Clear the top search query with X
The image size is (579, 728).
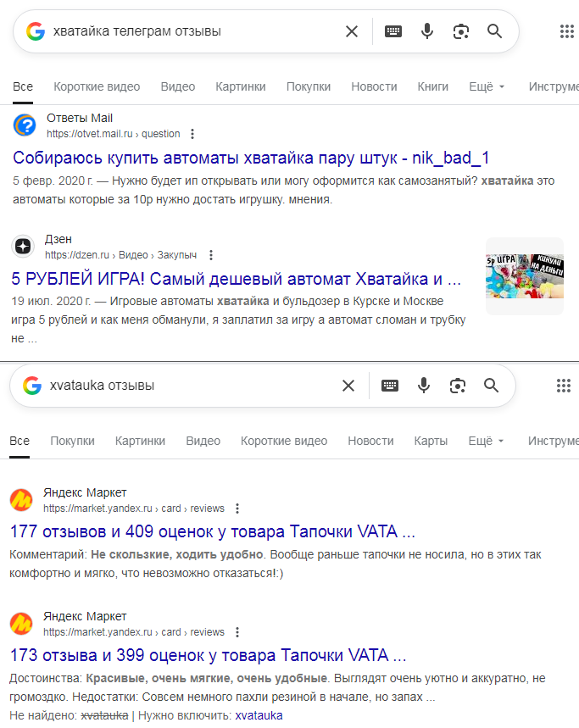[352, 31]
